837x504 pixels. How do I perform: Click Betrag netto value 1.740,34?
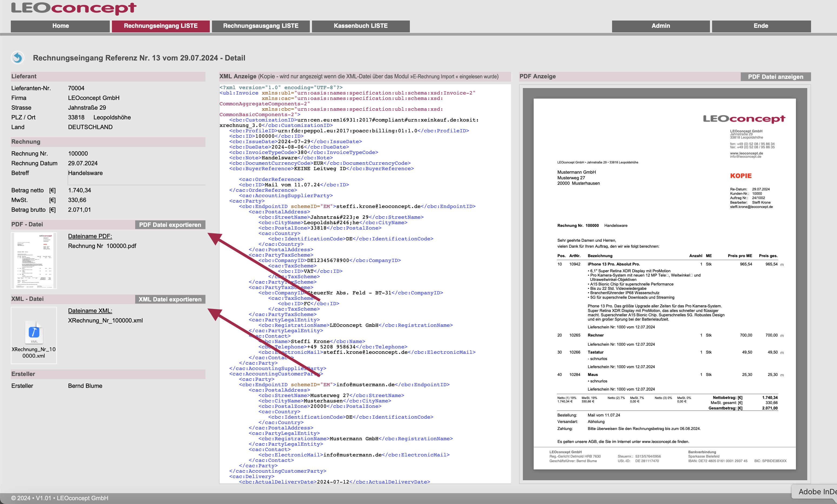click(79, 190)
